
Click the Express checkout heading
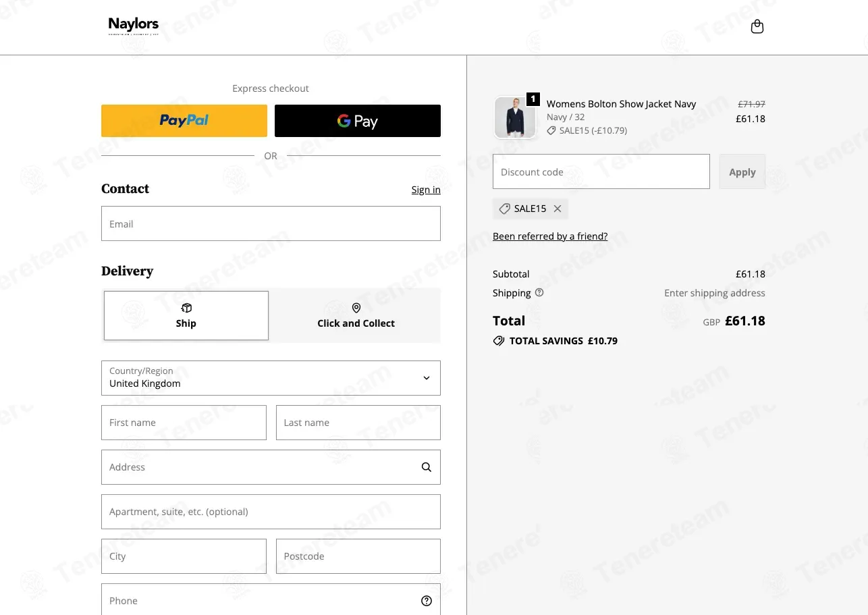[x=271, y=88]
